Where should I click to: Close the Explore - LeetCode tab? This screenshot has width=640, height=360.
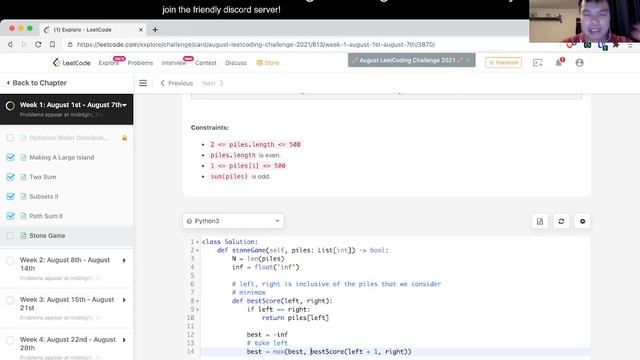[x=140, y=30]
